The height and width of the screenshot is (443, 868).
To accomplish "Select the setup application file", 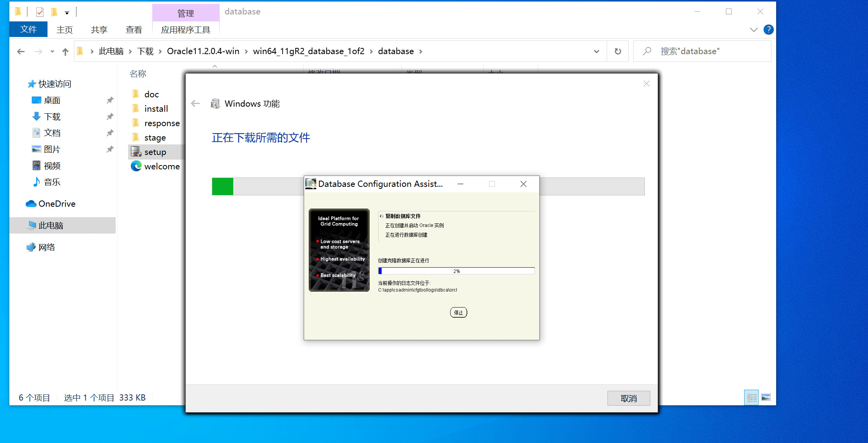I will coord(155,152).
